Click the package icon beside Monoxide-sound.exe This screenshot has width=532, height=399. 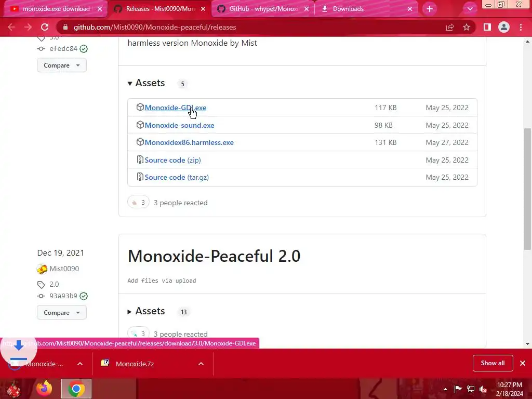[140, 125]
